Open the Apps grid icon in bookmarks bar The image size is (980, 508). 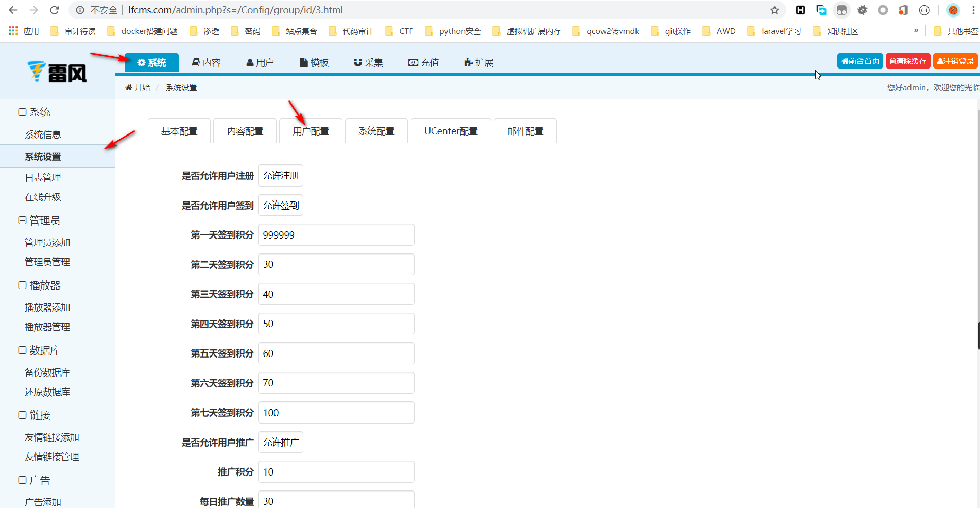coord(13,31)
